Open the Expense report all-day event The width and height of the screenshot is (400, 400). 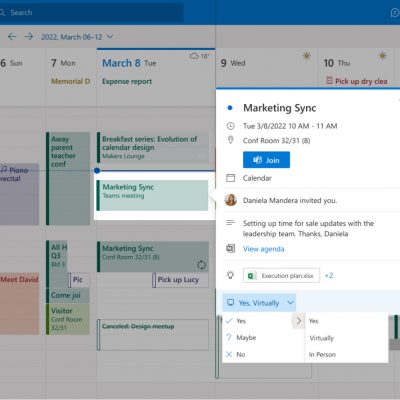(127, 81)
